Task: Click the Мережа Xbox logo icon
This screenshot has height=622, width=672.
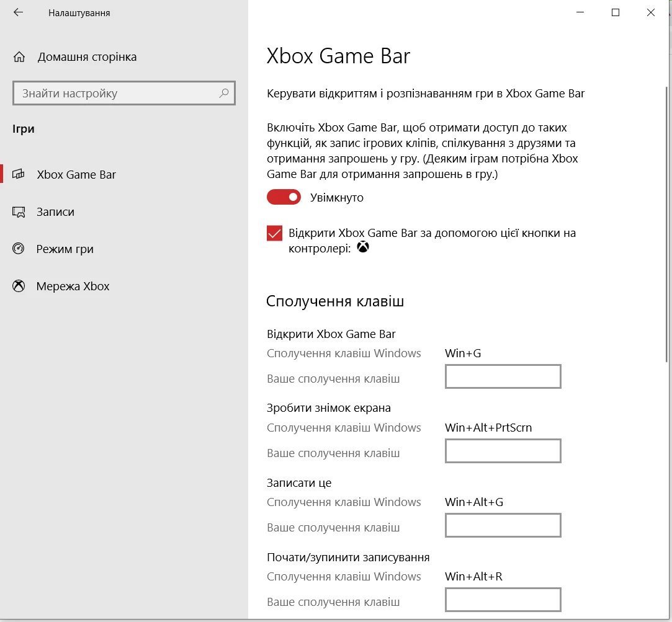Action: [x=19, y=286]
